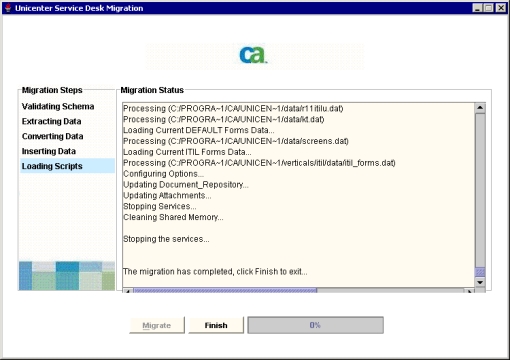Click the window title text
510x360 pixels.
click(79, 8)
